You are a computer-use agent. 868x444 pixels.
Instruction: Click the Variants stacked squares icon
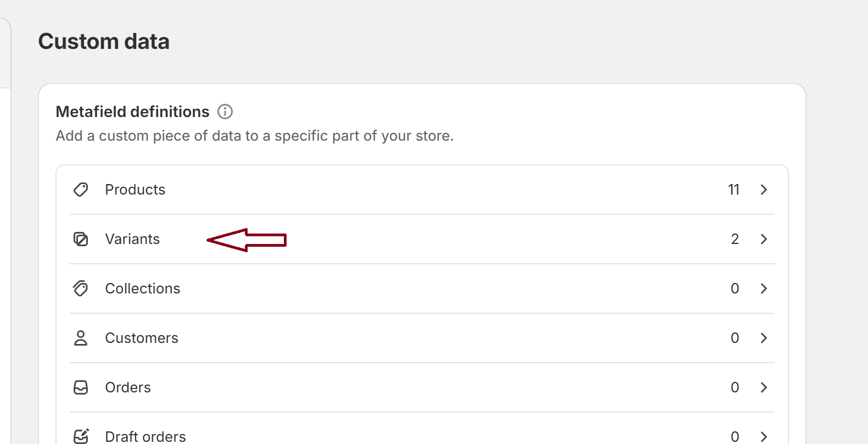coord(81,239)
